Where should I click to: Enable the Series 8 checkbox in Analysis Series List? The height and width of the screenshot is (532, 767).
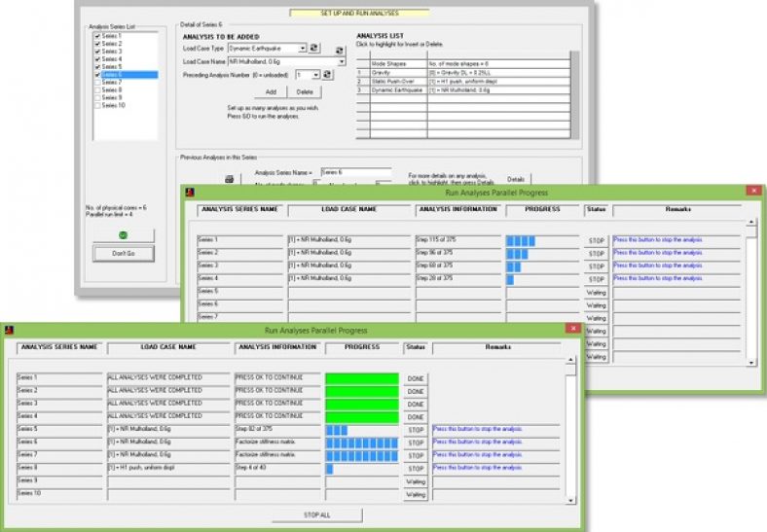[97, 90]
